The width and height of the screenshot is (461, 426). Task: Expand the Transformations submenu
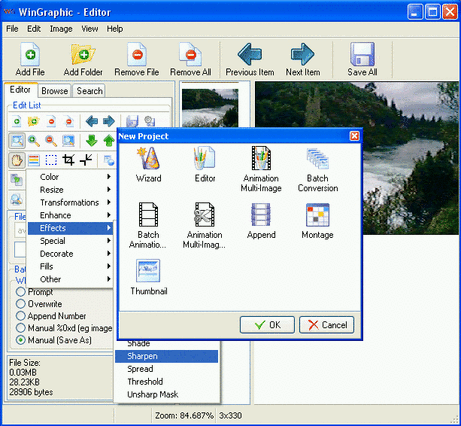70,202
